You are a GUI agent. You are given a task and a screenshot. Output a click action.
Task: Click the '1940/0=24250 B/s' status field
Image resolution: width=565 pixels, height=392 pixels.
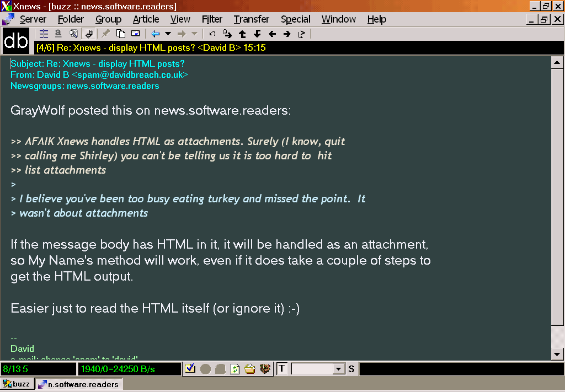pos(129,369)
